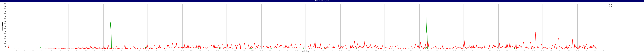The height and width of the screenshot is (54, 644).
Task: Click the tallest green spike near 4780 seconds
Action: coord(427,9)
